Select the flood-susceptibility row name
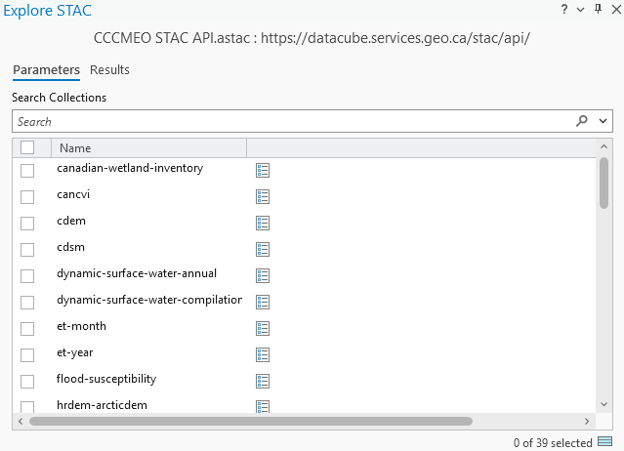 coord(106,379)
